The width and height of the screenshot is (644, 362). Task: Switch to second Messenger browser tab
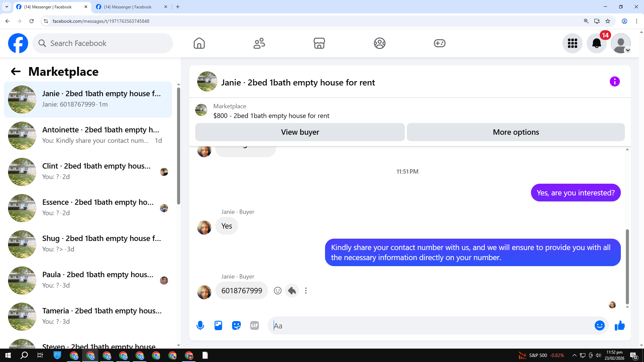(x=127, y=7)
